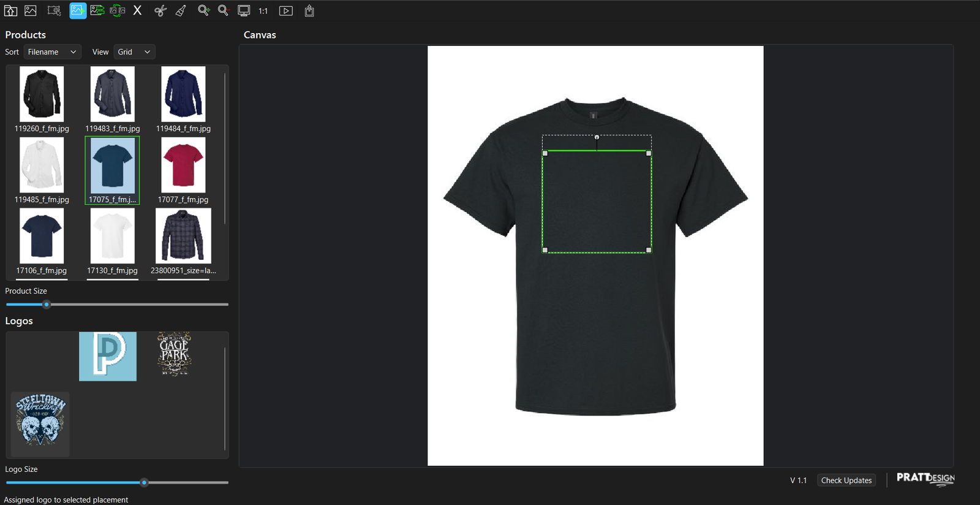
Task: Click the X remove icon in toolbar
Action: click(137, 10)
